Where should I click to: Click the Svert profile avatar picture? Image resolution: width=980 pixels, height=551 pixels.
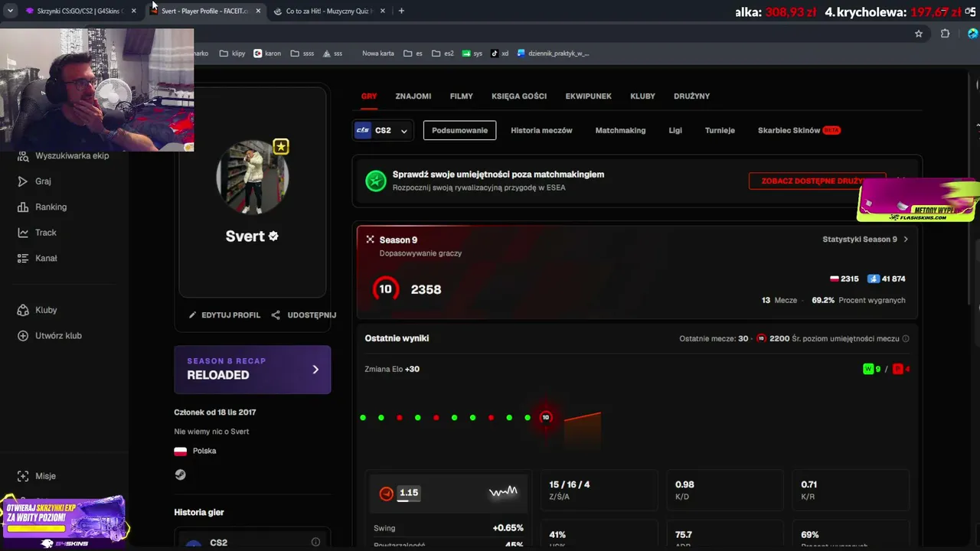(x=253, y=178)
